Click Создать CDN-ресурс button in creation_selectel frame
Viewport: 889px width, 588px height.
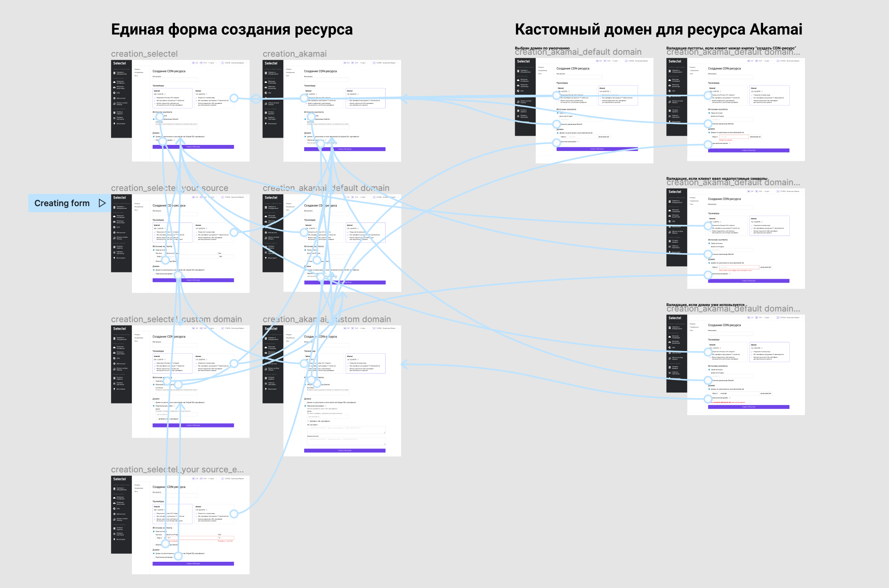193,147
